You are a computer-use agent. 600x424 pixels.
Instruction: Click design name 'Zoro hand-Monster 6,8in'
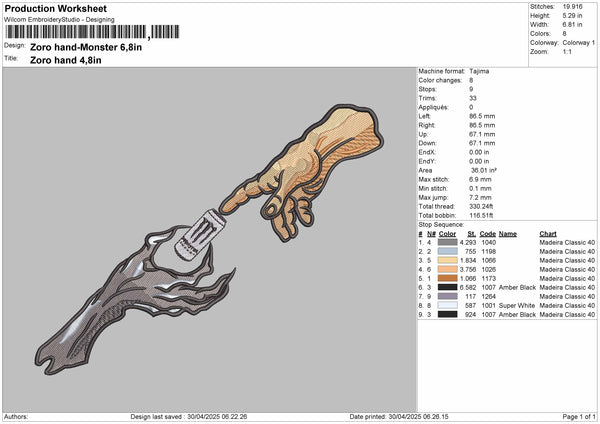(86, 47)
